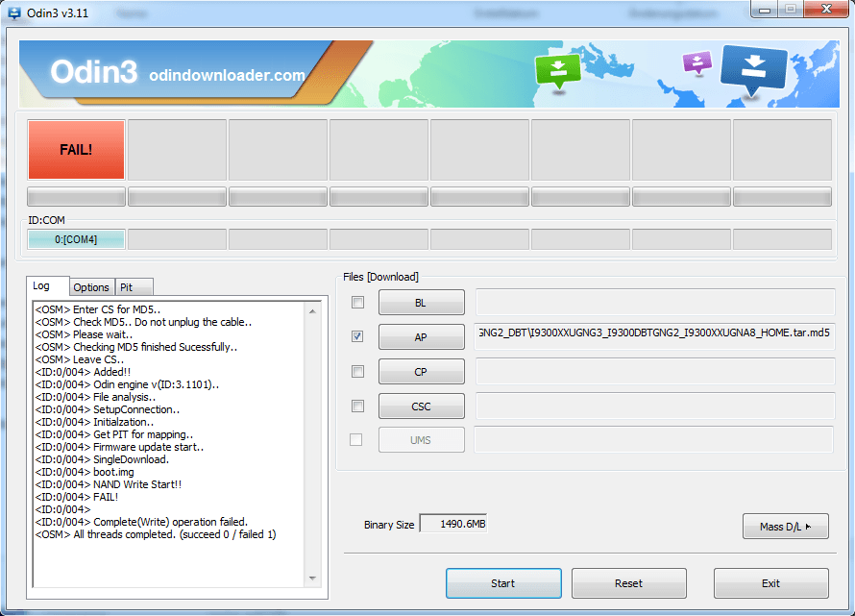Click the 'ID:COM' label
This screenshot has width=855, height=616.
[x=46, y=220]
